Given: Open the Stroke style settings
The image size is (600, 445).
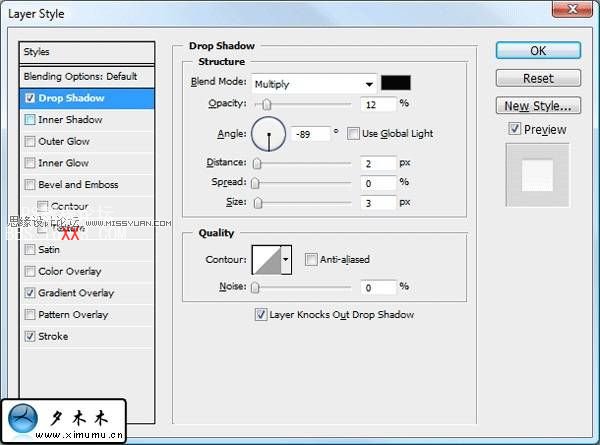Looking at the screenshot, I should click(53, 337).
